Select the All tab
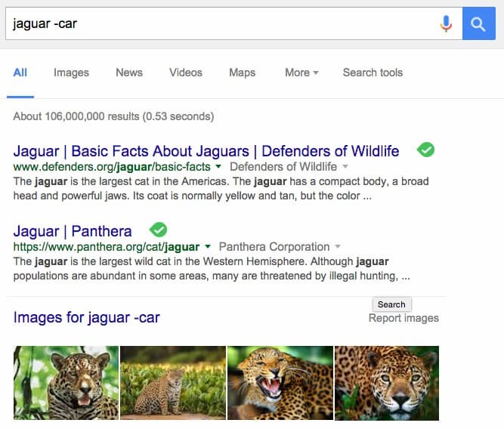 click(20, 73)
